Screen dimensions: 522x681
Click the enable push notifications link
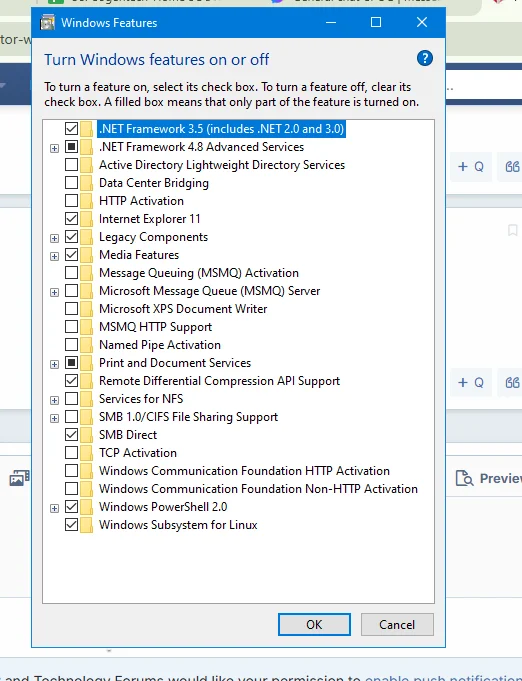click(x=443, y=678)
